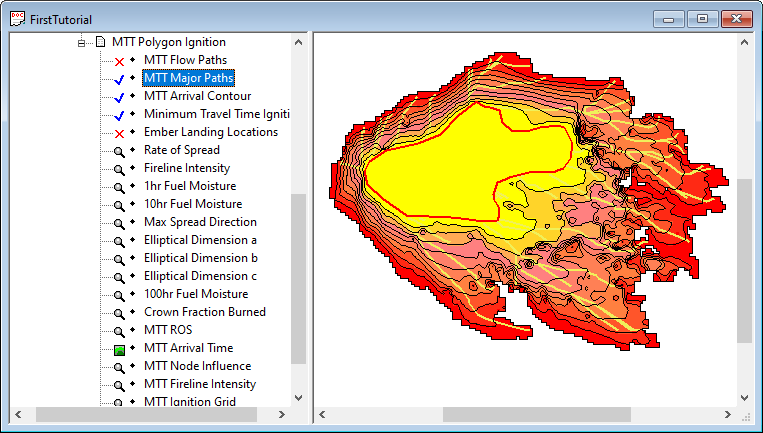Click the MTT Polygon Ignition document icon

pyautogui.click(x=100, y=42)
